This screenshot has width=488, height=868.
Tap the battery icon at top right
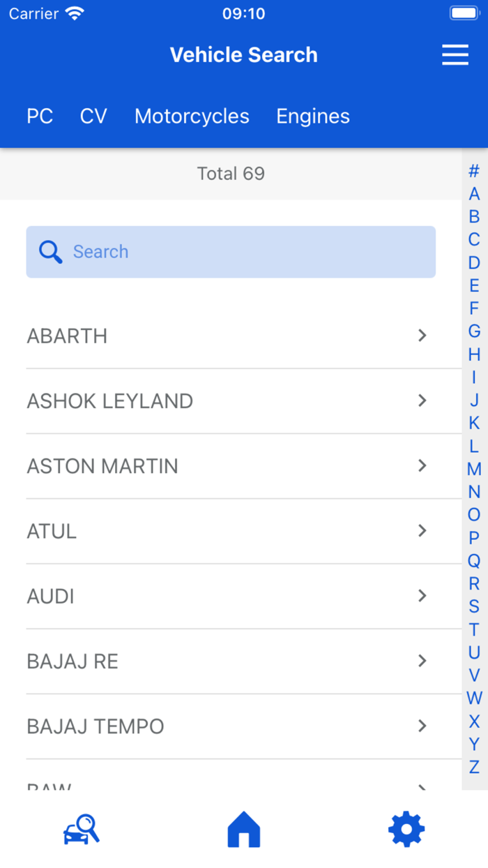click(464, 11)
